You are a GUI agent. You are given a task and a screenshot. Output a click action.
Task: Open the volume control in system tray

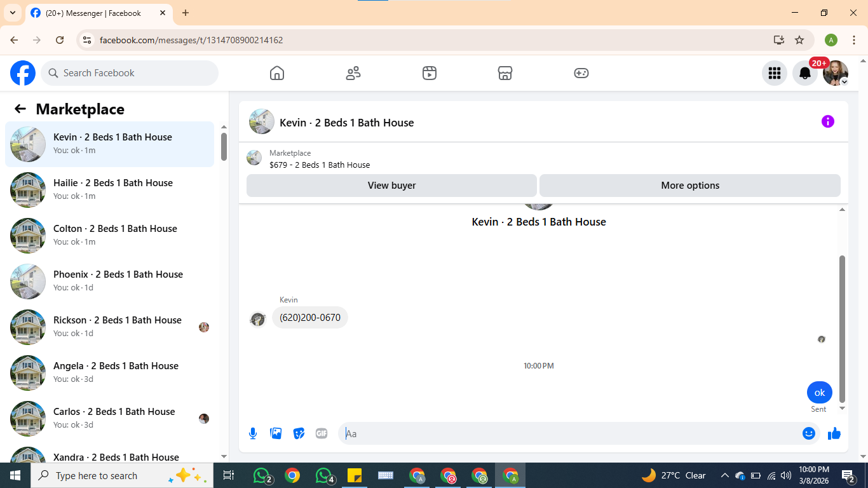pyautogui.click(x=786, y=475)
